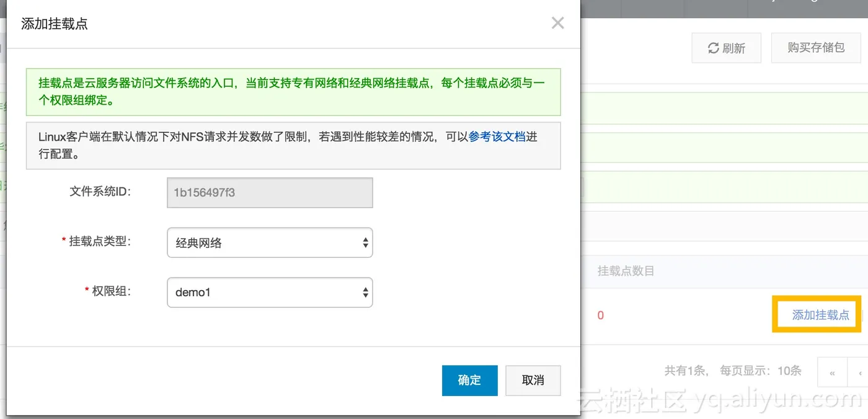
Task: Click the 挂载点数目 column header
Action: pyautogui.click(x=626, y=271)
